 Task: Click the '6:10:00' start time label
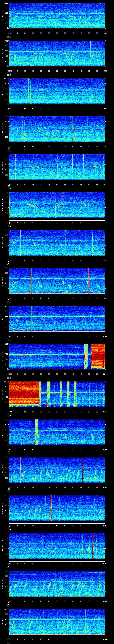pyautogui.click(x=9, y=374)
